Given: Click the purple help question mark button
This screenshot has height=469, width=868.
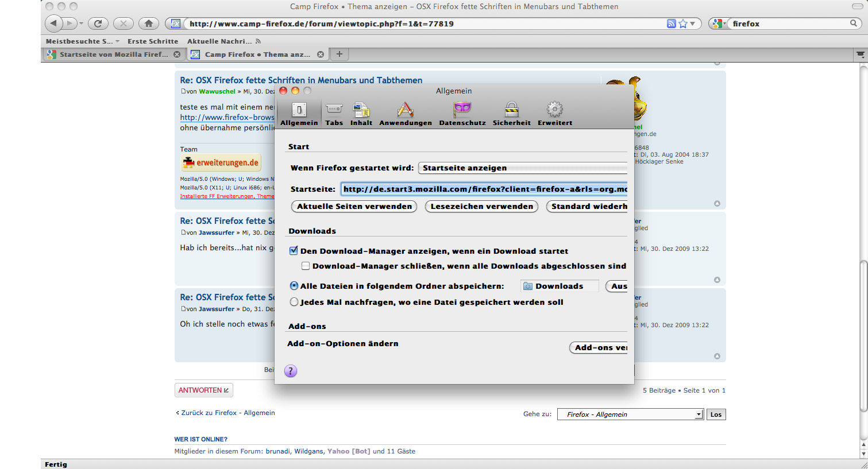Looking at the screenshot, I should click(x=291, y=371).
